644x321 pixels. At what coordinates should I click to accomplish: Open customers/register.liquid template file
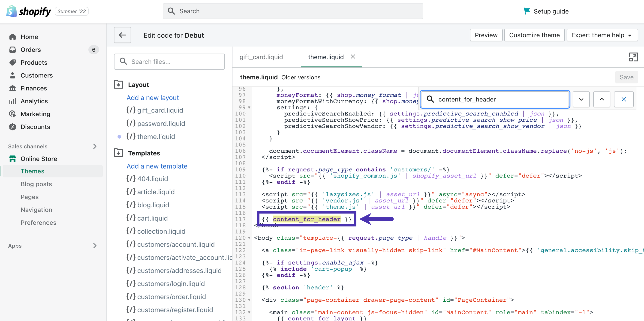(175, 310)
